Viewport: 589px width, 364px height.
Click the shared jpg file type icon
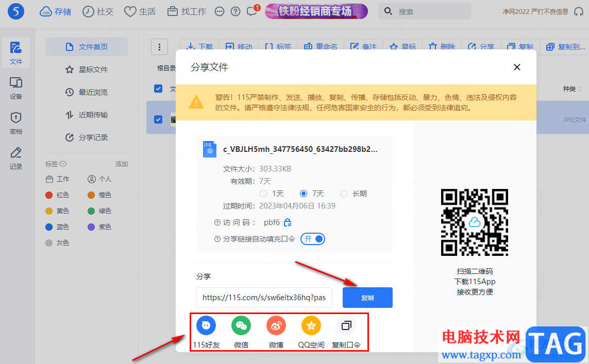click(209, 149)
